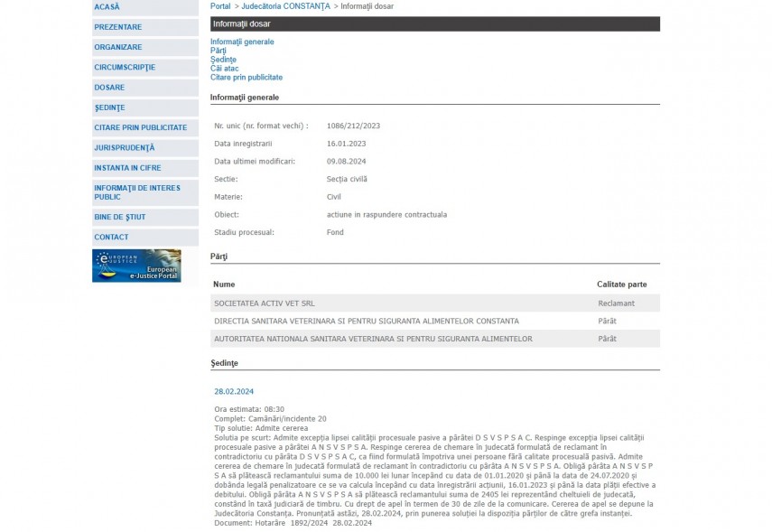Jump to Părți anchor link

pyautogui.click(x=219, y=51)
